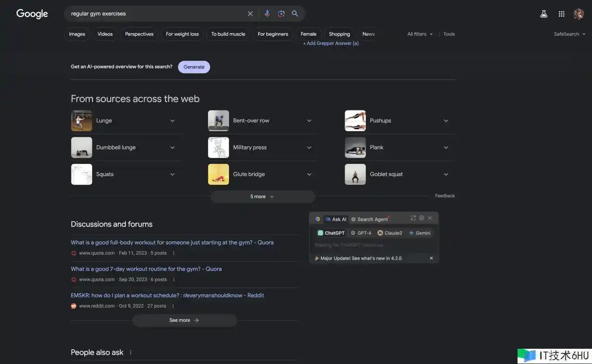Expand the AI panel to fullscreen

pyautogui.click(x=413, y=218)
